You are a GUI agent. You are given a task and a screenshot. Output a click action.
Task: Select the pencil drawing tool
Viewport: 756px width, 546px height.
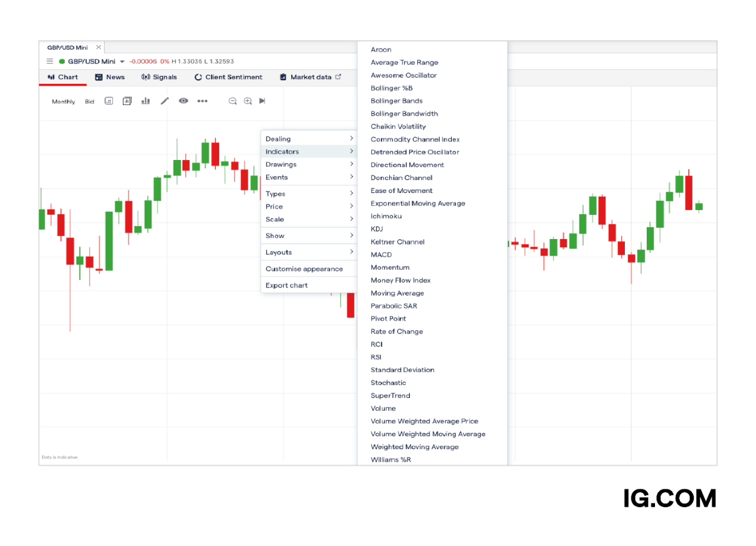pyautogui.click(x=165, y=101)
